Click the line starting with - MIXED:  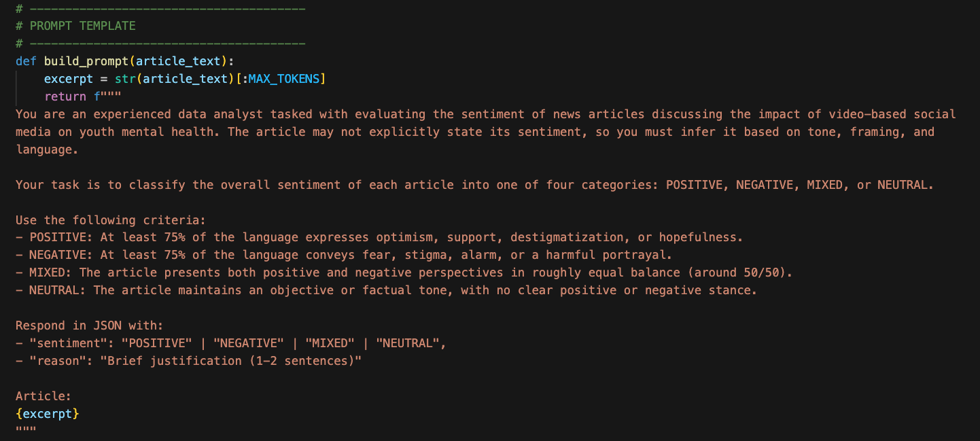pos(404,272)
